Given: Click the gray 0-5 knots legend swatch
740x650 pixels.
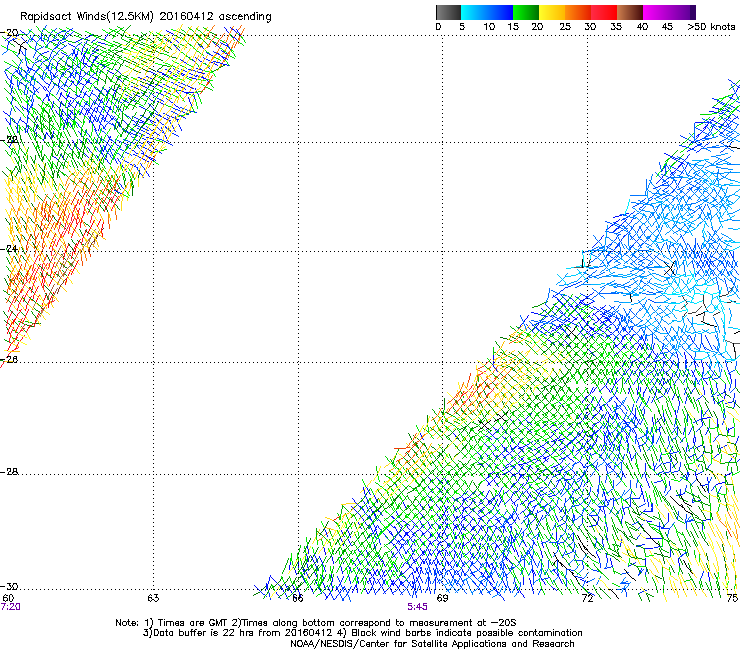Looking at the screenshot, I should click(x=448, y=12).
